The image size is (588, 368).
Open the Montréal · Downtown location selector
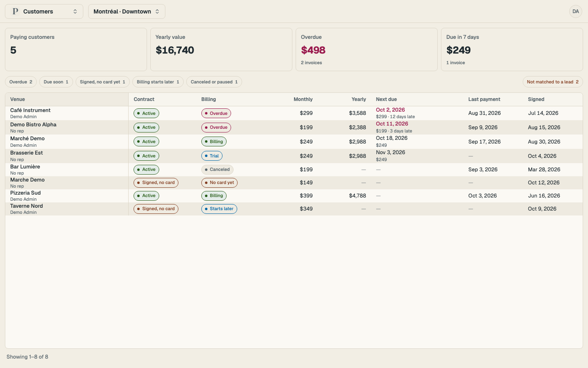tap(127, 11)
